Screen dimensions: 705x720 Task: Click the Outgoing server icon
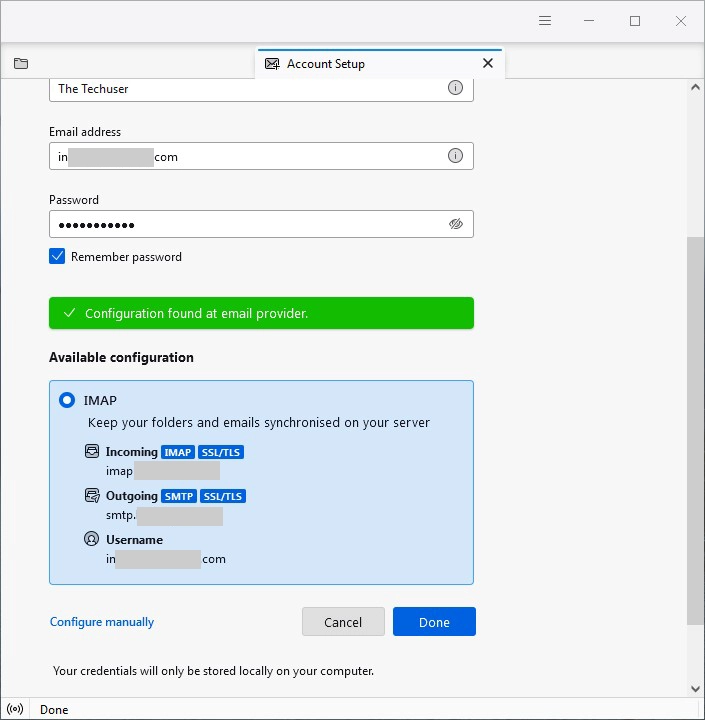(x=92, y=495)
